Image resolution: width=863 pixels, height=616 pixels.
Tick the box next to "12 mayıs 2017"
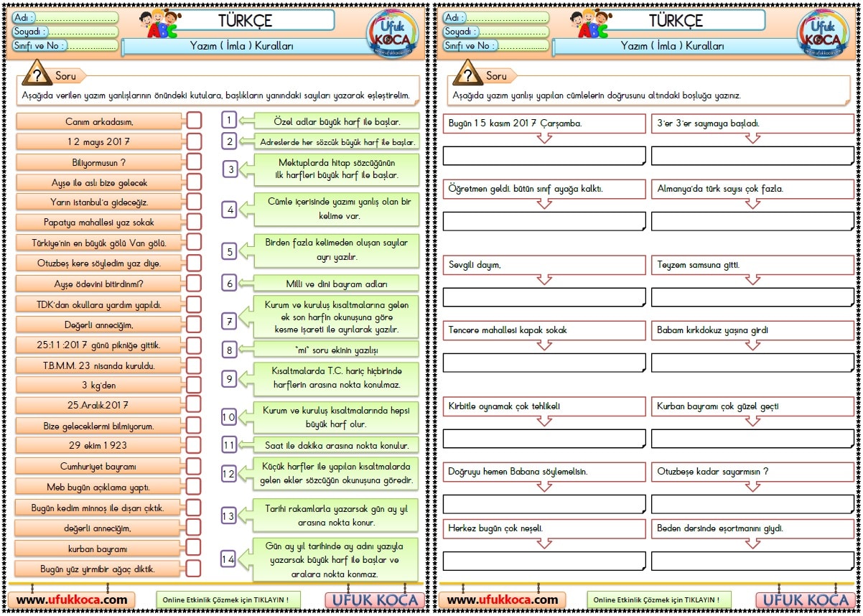click(194, 141)
